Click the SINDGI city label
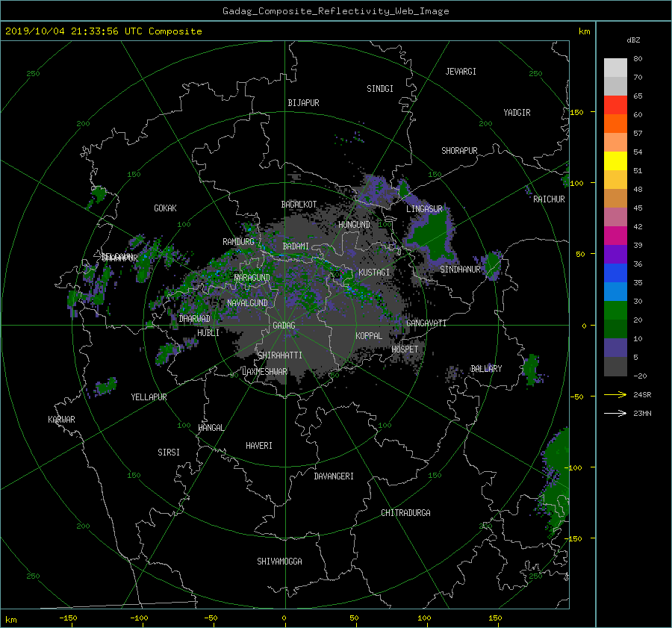The image size is (672, 628). 380,89
